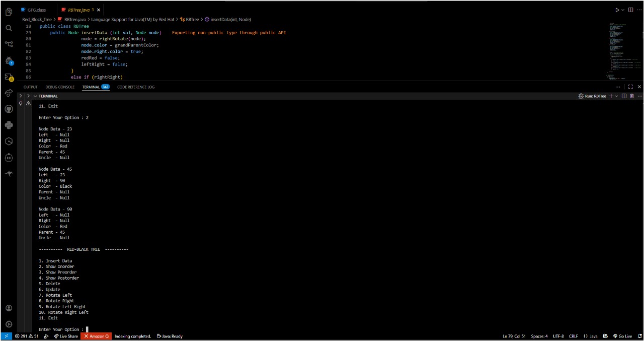Viewport: 644px width, 341px height.
Task: Split the editor to the right
Action: (631, 10)
